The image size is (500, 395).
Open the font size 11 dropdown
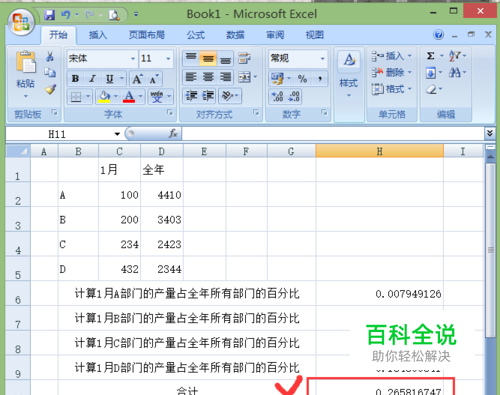pyautogui.click(x=168, y=59)
